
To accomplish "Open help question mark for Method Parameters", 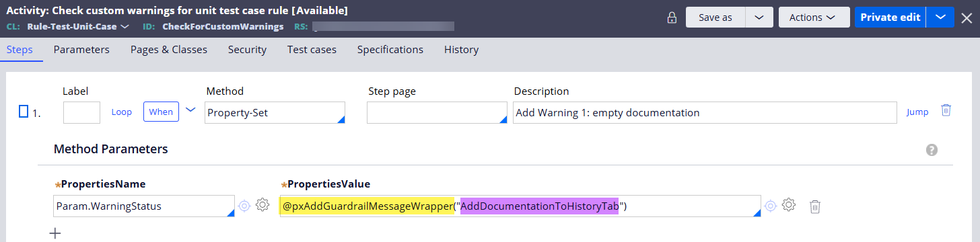I will coord(932,150).
